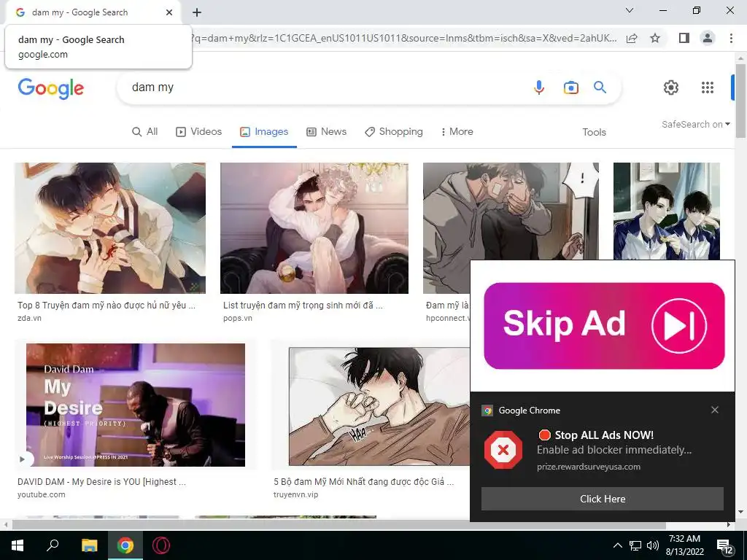
Task: Open the Google apps grid
Action: pyautogui.click(x=708, y=87)
